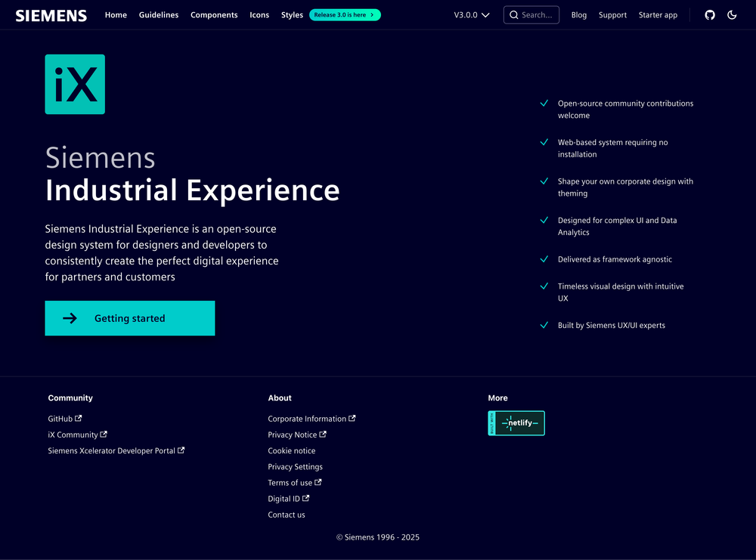Click checkmark beside Delivered as framework agnostic

(544, 259)
